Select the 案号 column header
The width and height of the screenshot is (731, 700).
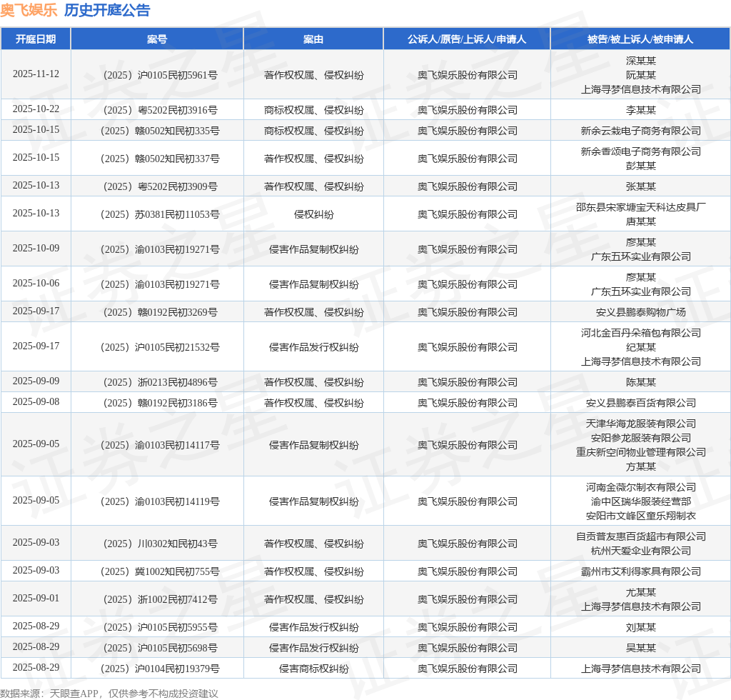tap(157, 39)
